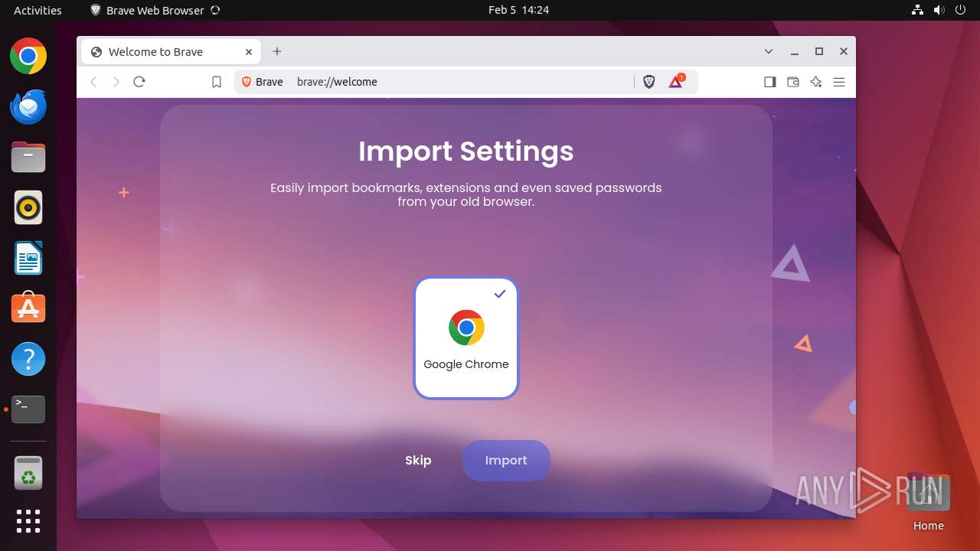980x551 pixels.
Task: Open the Brave hamburger main menu
Action: 839,82
